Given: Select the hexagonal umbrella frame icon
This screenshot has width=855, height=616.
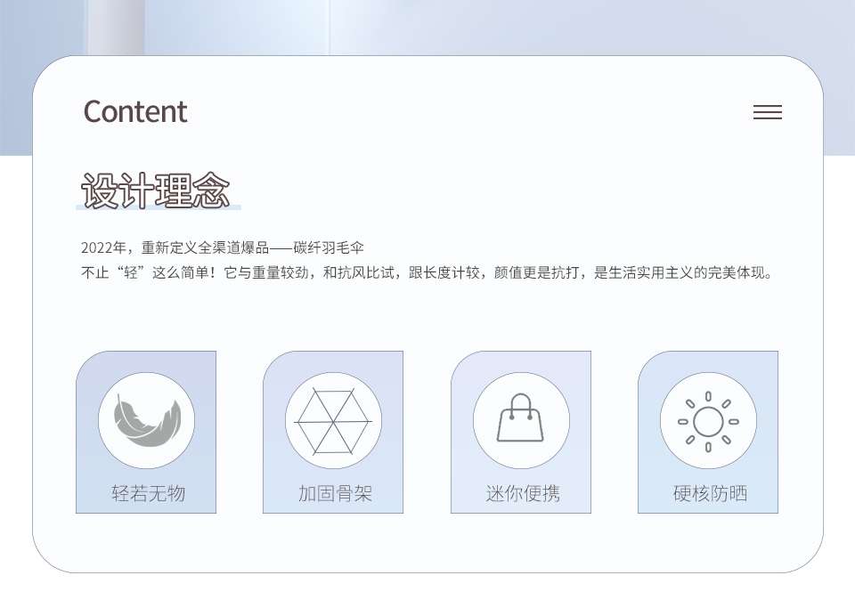Looking at the screenshot, I should click(333, 420).
